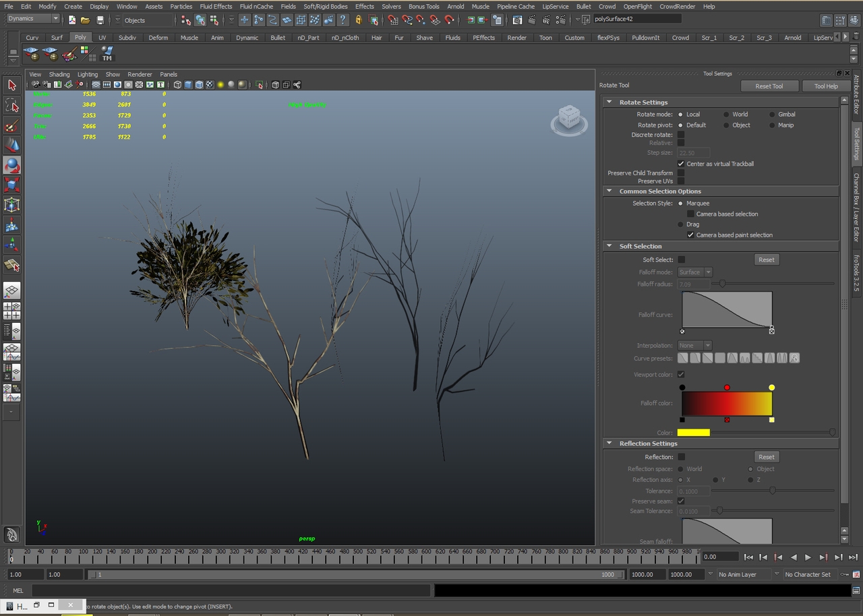Select the Soft modification tool

coord(11,225)
